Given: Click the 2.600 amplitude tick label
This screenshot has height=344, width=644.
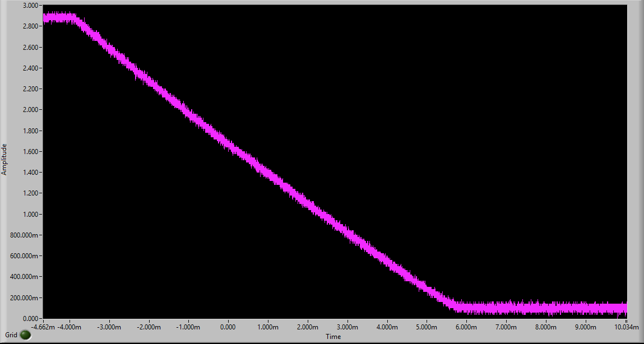Looking at the screenshot, I should 30,47.
